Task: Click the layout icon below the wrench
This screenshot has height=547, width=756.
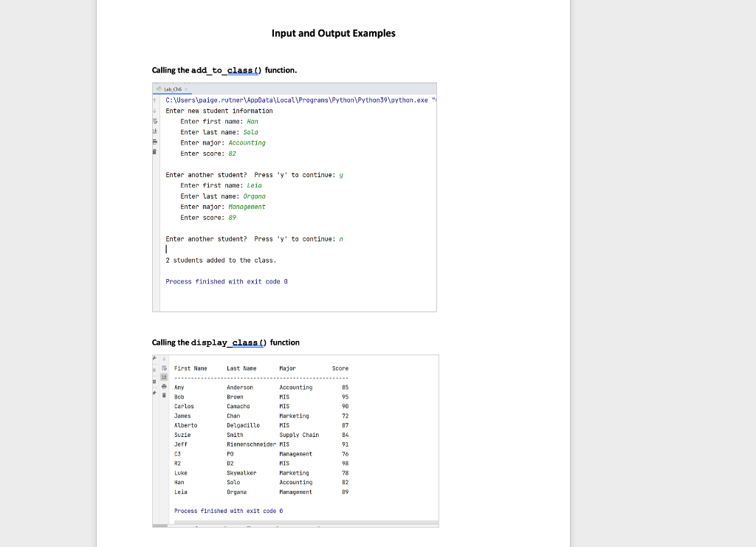Action: (154, 382)
